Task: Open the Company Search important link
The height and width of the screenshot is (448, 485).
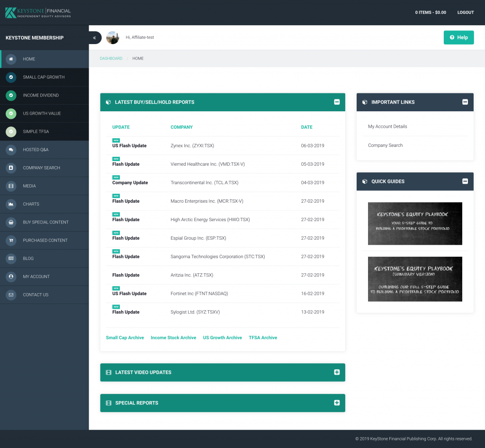Action: point(385,145)
